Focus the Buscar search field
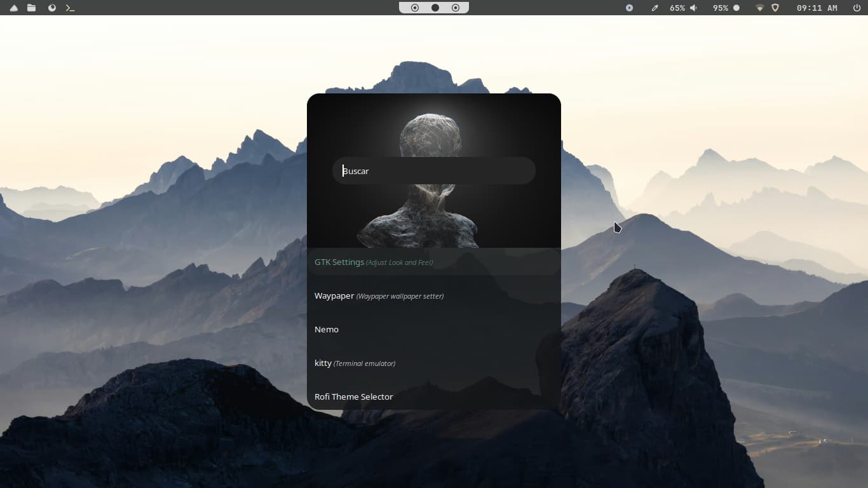The height and width of the screenshot is (488, 868). 434,171
